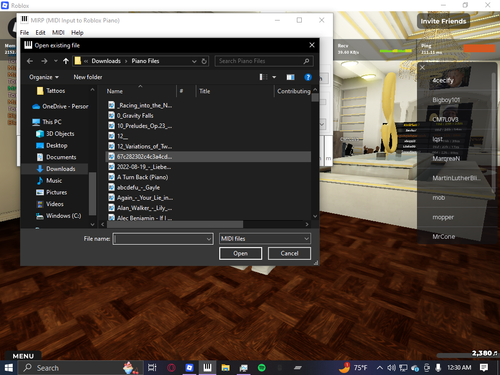This screenshot has height=375, width=500.
Task: Go forward with the dialog's forward arrow
Action: coord(44,61)
